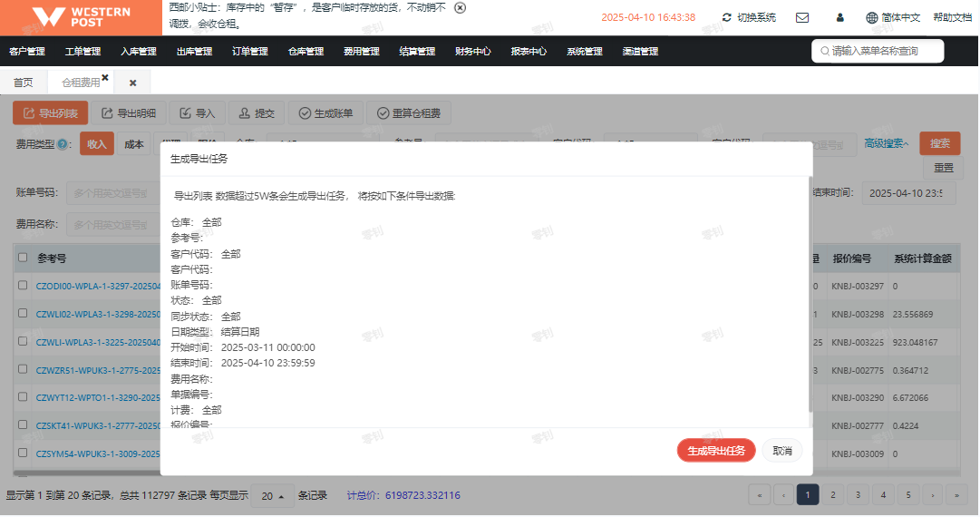Check row CZWYT12-WPTO1-1-3290 checkbox

tap(24, 397)
